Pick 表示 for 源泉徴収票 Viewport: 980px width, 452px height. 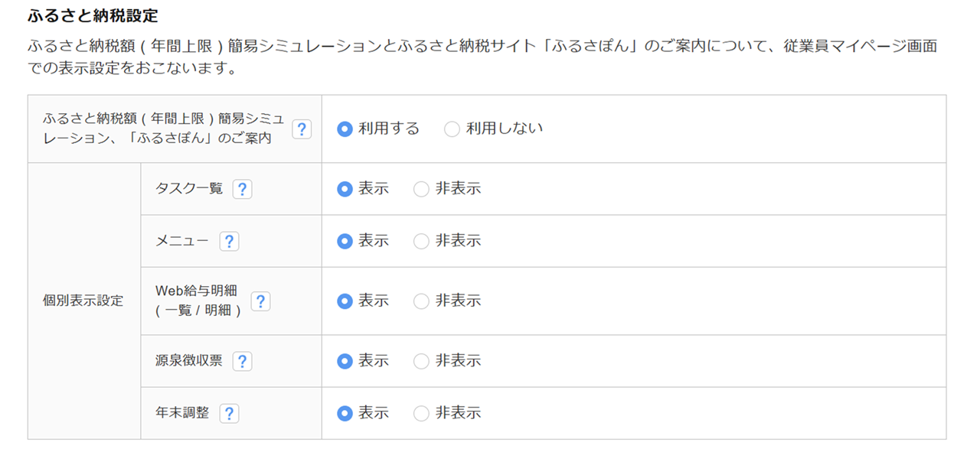pos(345,361)
